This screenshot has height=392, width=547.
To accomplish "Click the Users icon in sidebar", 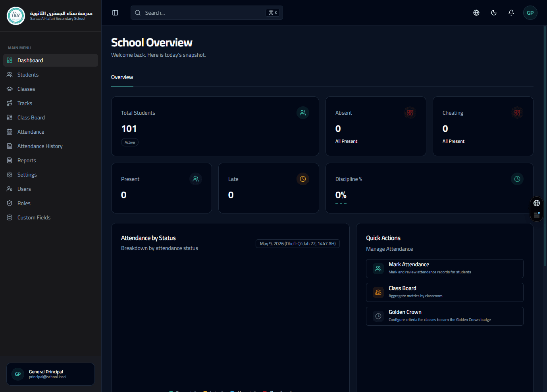I will point(10,189).
